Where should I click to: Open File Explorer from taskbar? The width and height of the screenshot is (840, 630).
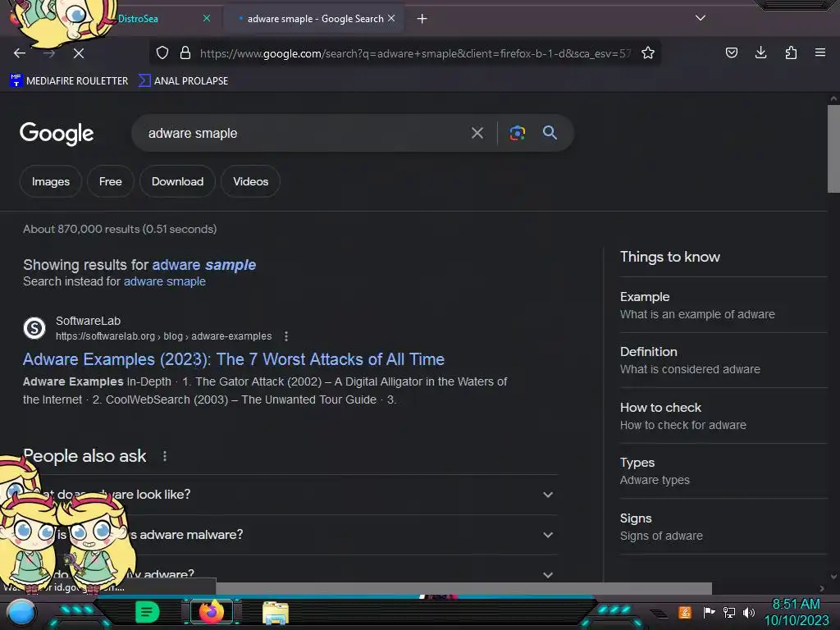point(276,613)
